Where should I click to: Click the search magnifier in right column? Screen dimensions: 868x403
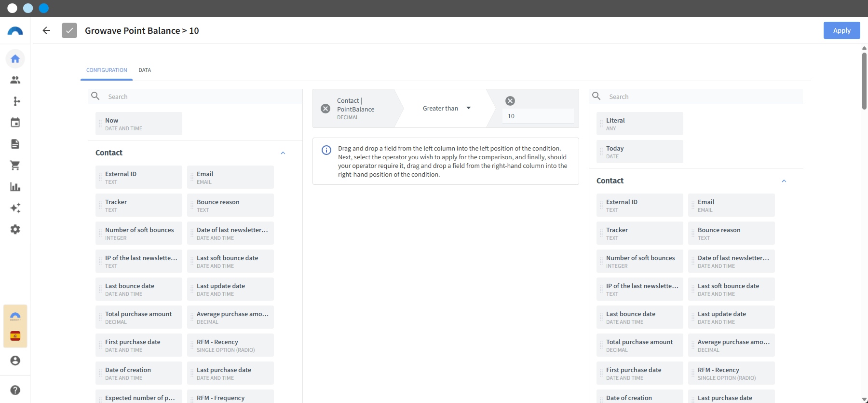point(597,96)
